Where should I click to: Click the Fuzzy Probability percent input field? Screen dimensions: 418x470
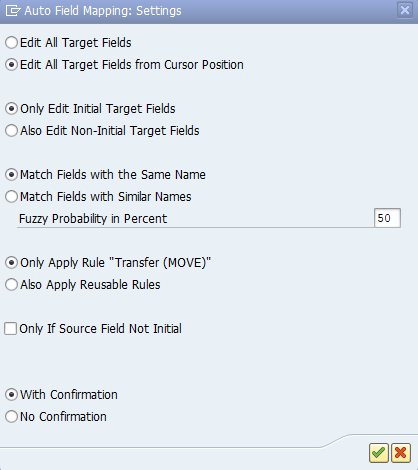tap(387, 218)
